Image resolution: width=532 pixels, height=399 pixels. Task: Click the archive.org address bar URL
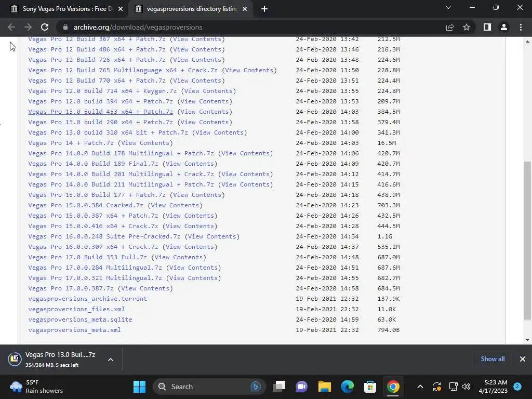pos(138,27)
